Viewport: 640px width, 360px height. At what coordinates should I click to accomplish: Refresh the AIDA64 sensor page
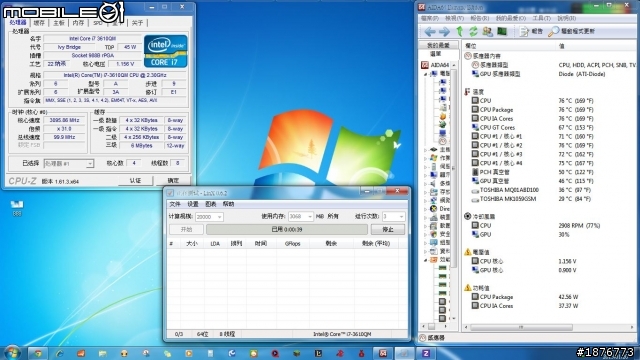click(473, 31)
